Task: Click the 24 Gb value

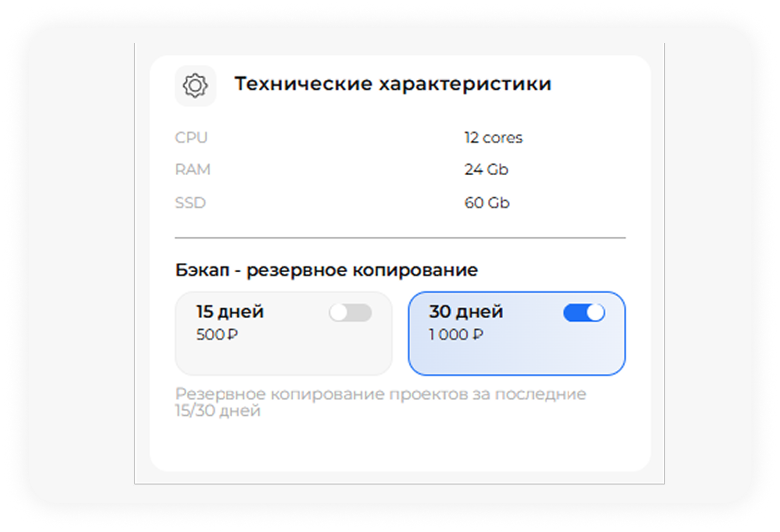Action: click(486, 170)
